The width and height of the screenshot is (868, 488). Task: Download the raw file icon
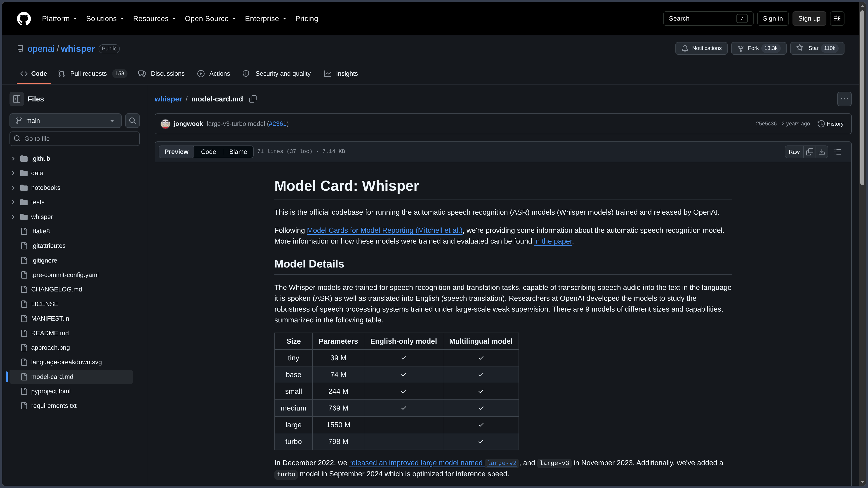(x=822, y=152)
